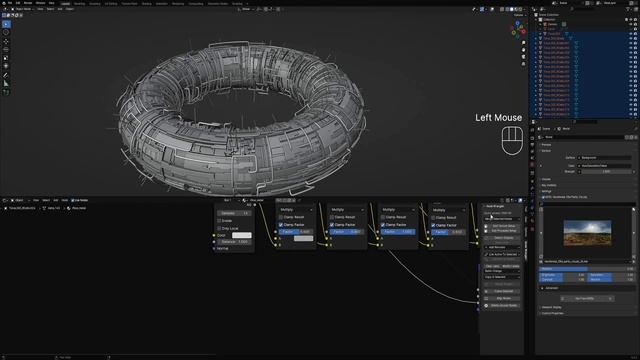Toggle Clamp Factor on leftmost Multiply node
Screen dimensions: 640x360
(x=280, y=224)
